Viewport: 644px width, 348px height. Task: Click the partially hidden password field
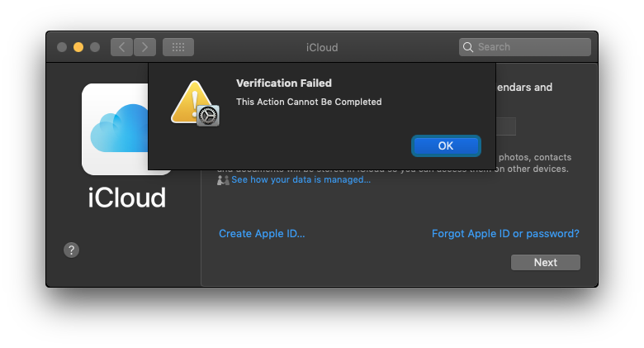507,126
